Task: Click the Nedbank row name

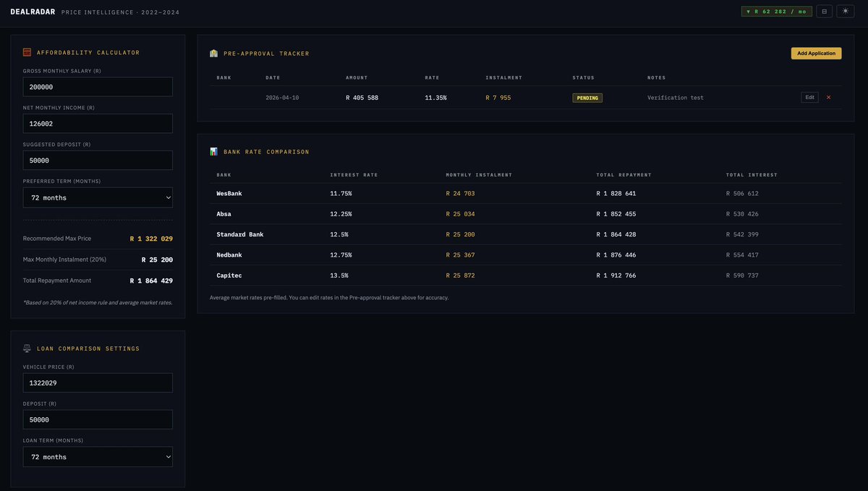Action: click(x=231, y=255)
